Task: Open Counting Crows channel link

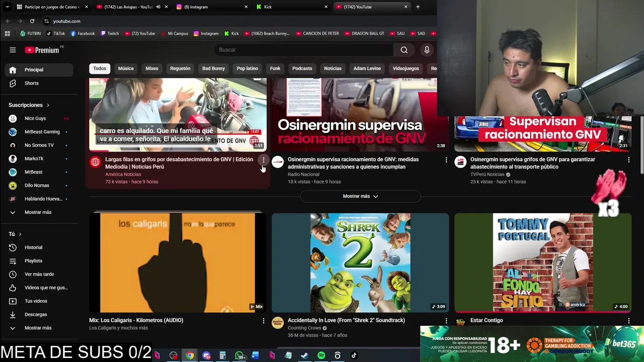Action: (x=304, y=328)
